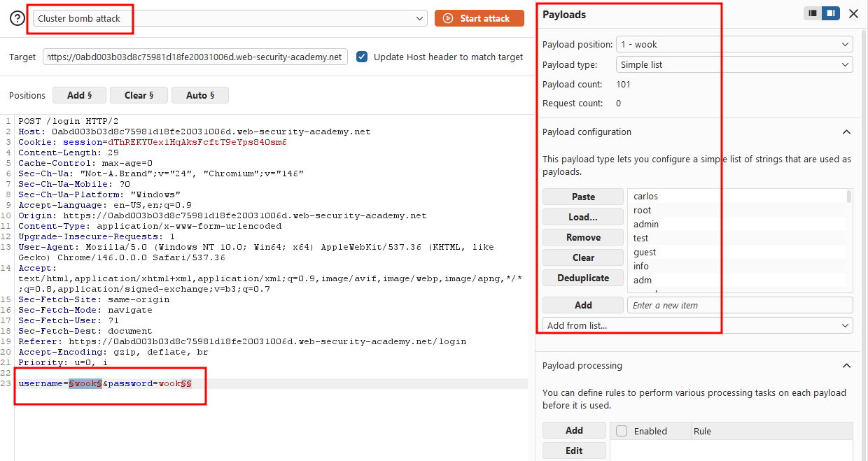Collapse the Payload configuration section
The height and width of the screenshot is (461, 868).
point(846,132)
